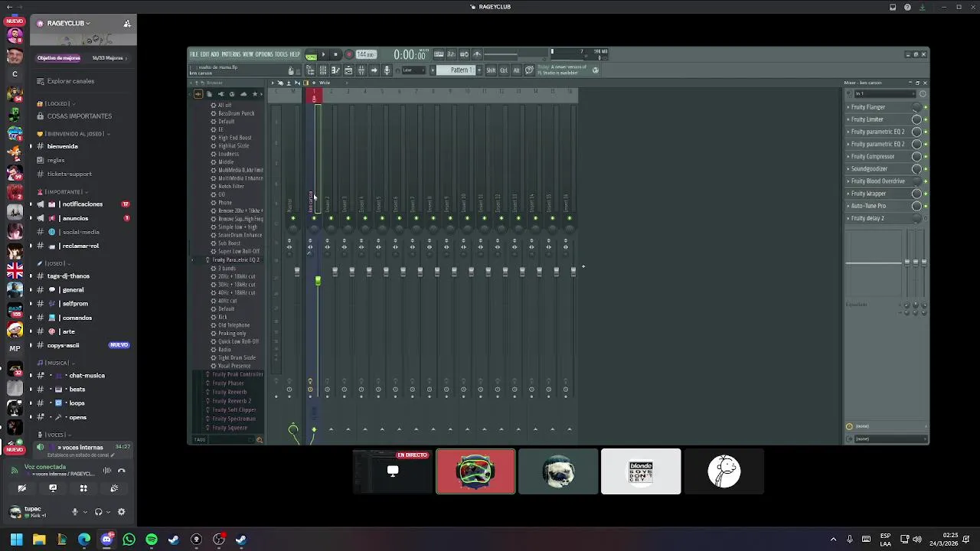Screen dimensions: 980x551
Task: Expand the Fruity Limiter effect slot
Action: [x=848, y=119]
